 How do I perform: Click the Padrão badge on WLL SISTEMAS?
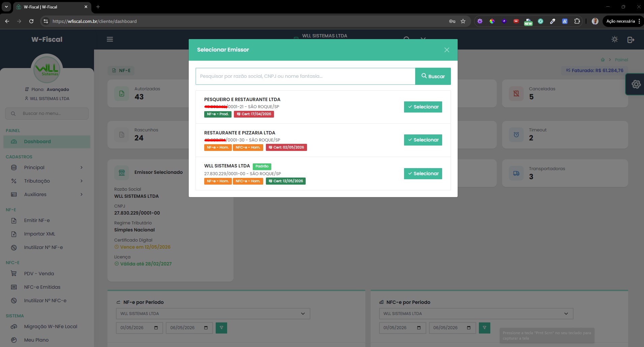[x=262, y=166]
